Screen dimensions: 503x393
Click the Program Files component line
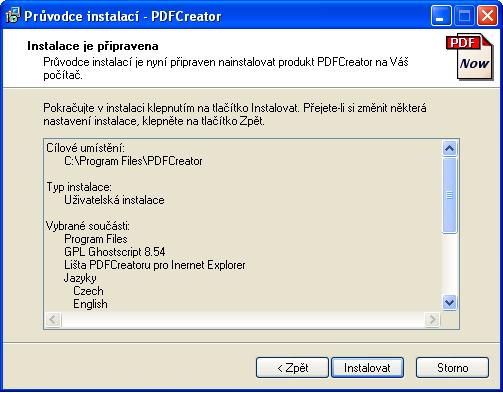point(96,239)
